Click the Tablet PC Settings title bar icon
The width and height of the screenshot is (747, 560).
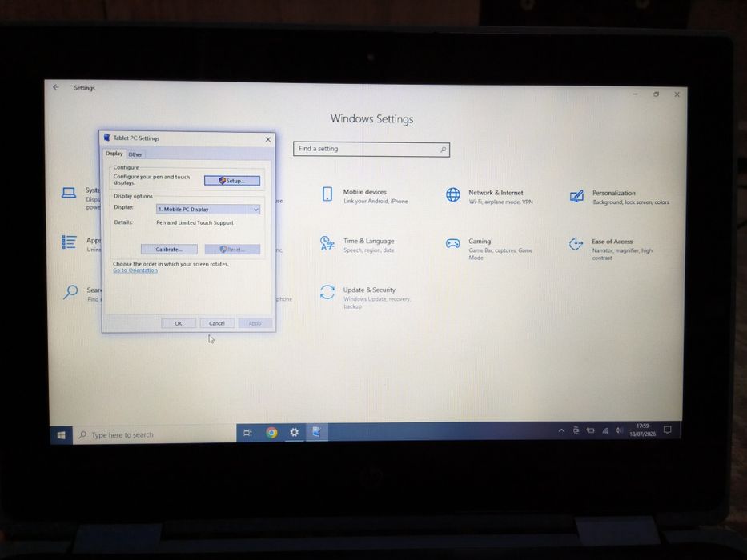point(107,138)
